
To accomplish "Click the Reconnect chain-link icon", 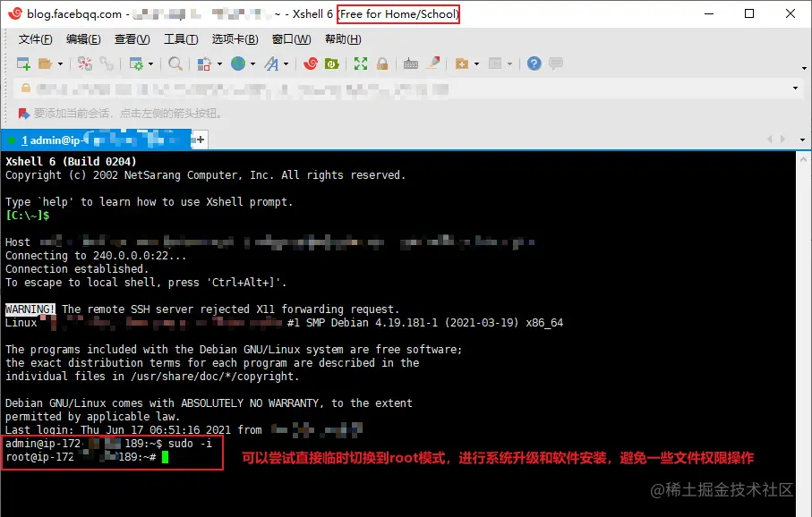I will (x=107, y=64).
